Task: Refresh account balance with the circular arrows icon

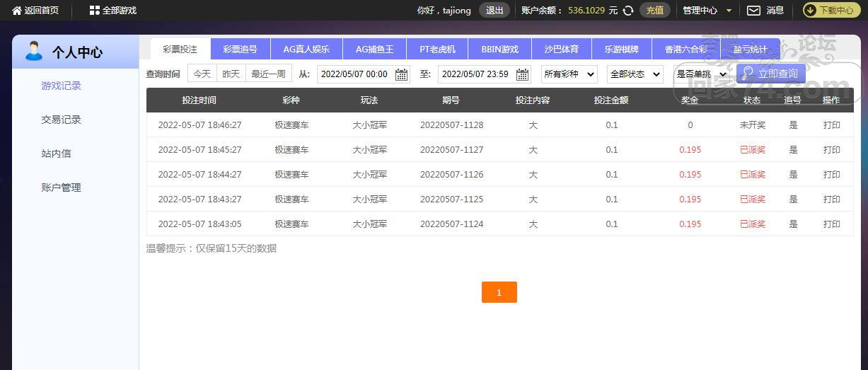Action: tap(627, 11)
